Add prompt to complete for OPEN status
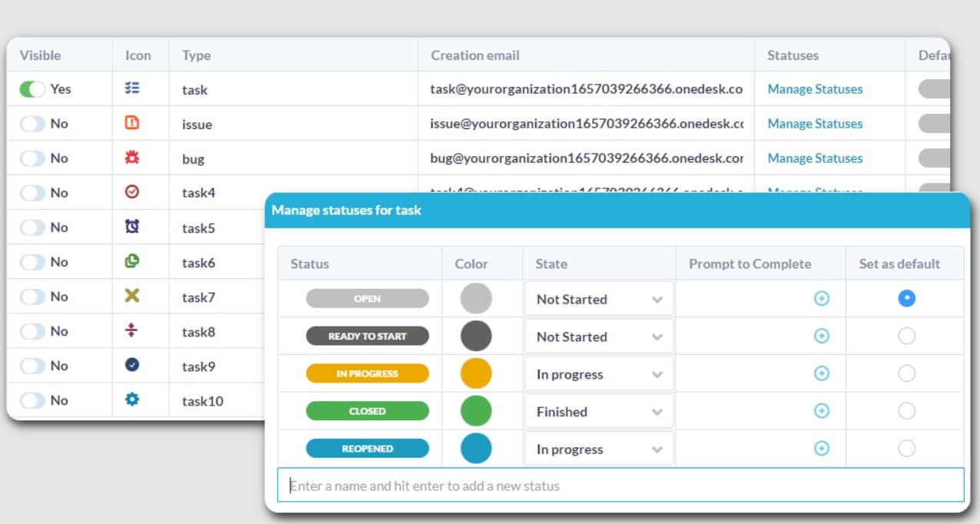The width and height of the screenshot is (980, 524). tap(822, 298)
